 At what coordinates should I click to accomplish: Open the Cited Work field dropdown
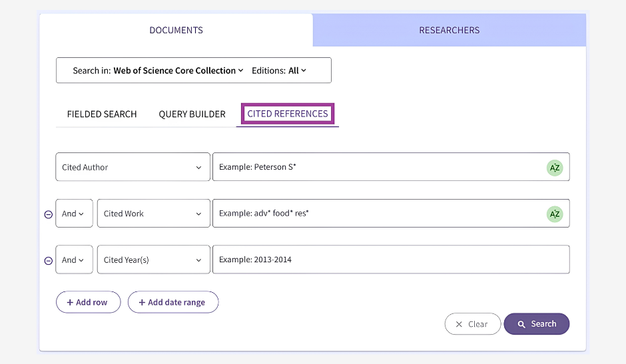pyautogui.click(x=154, y=214)
